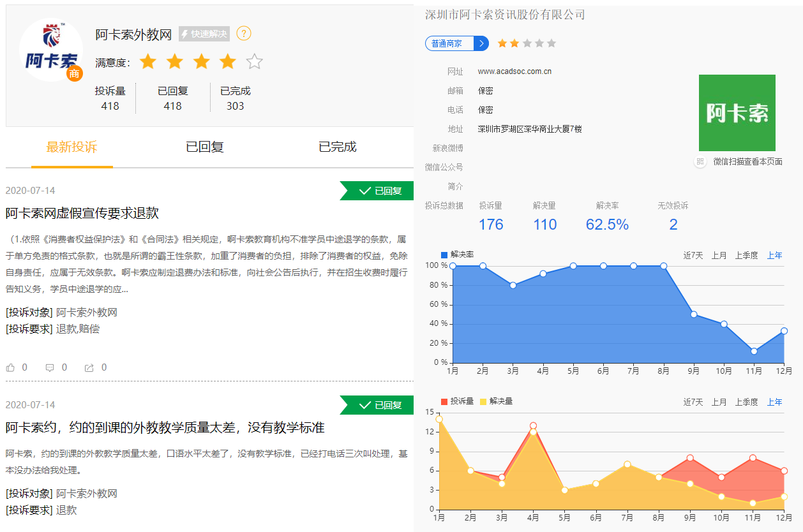Viewport: 803px width, 532px height.
Task: Select the fourth 满意度 star
Action: [x=228, y=62]
